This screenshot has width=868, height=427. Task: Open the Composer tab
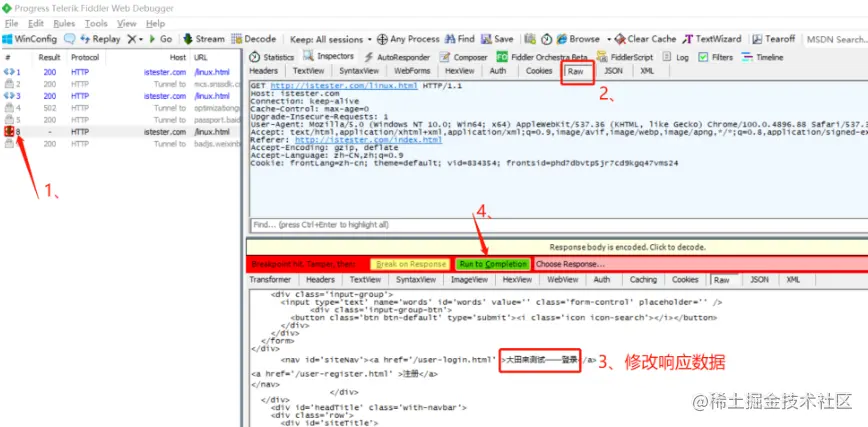coord(464,57)
